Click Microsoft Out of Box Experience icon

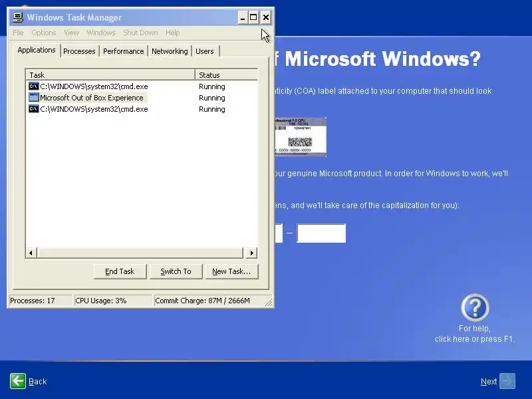coord(34,98)
